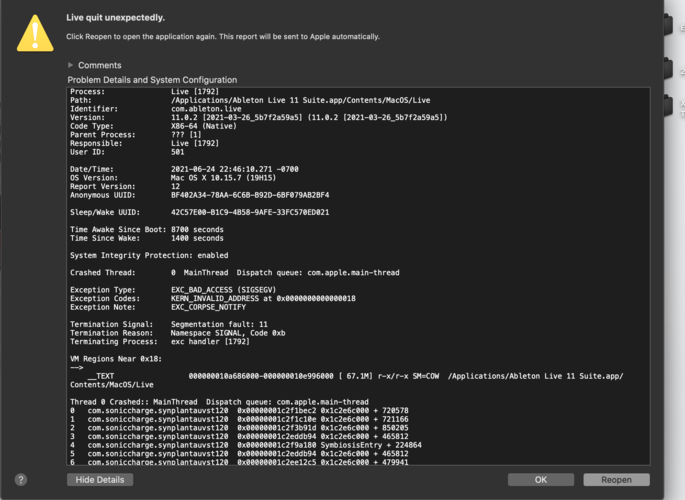The height and width of the screenshot is (500, 685).
Task: Click the Reopen button
Action: click(x=616, y=479)
